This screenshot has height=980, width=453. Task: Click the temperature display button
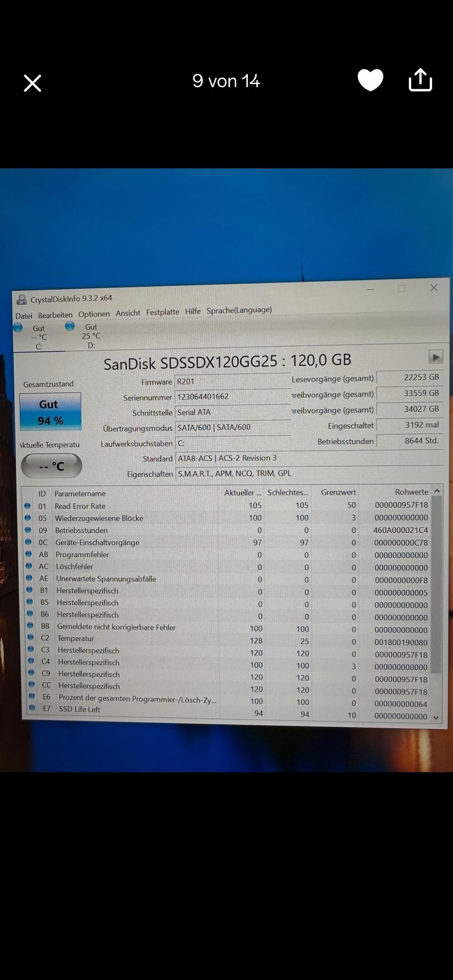pyautogui.click(x=52, y=466)
